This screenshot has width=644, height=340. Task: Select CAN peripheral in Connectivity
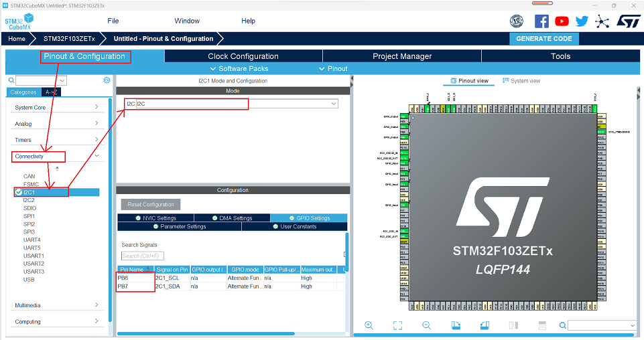[29, 176]
